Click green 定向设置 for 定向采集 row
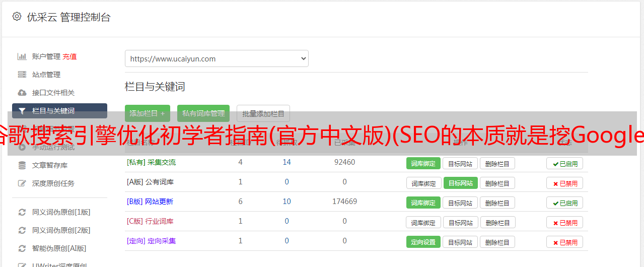Image resolution: width=644 pixels, height=267 pixels. (423, 242)
